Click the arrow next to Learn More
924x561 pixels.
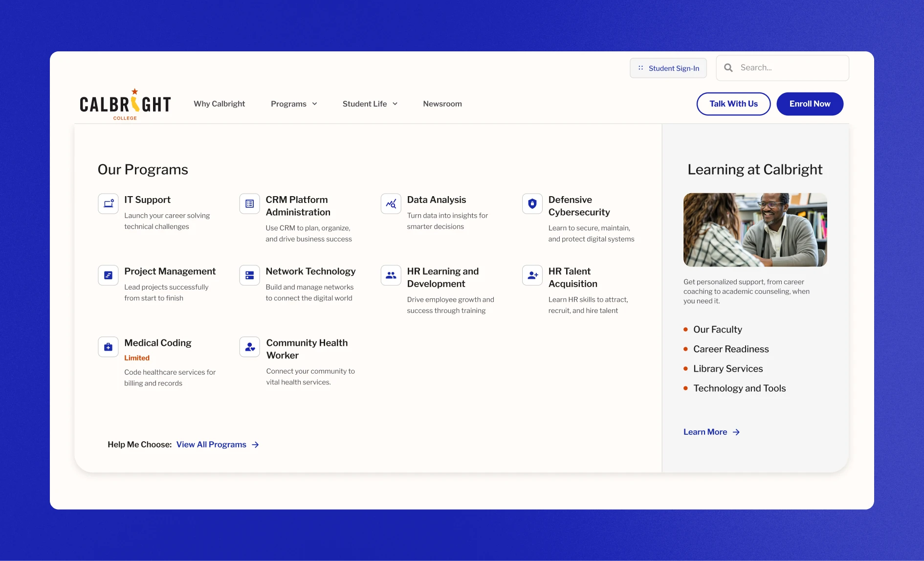[736, 432]
